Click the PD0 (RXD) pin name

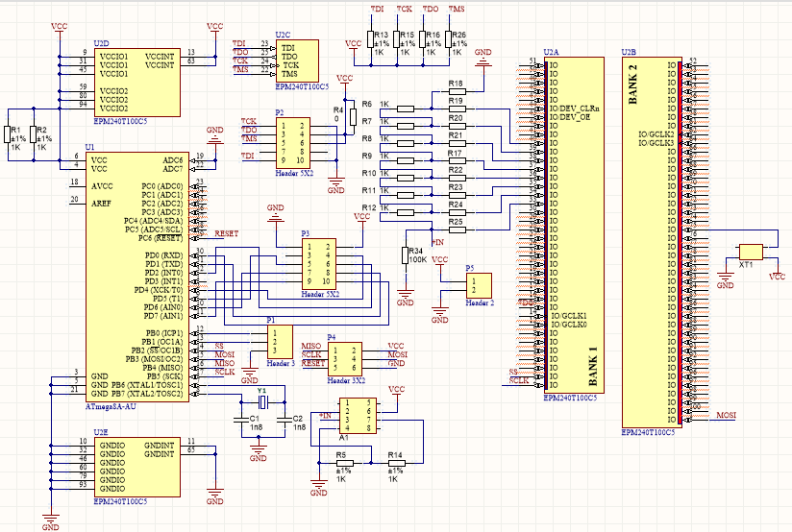tap(163, 255)
